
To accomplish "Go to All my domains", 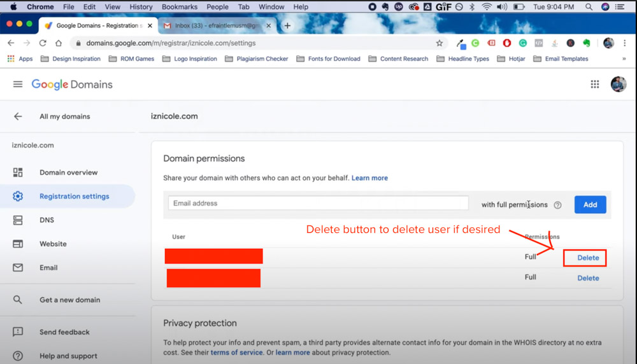I will tap(64, 116).
